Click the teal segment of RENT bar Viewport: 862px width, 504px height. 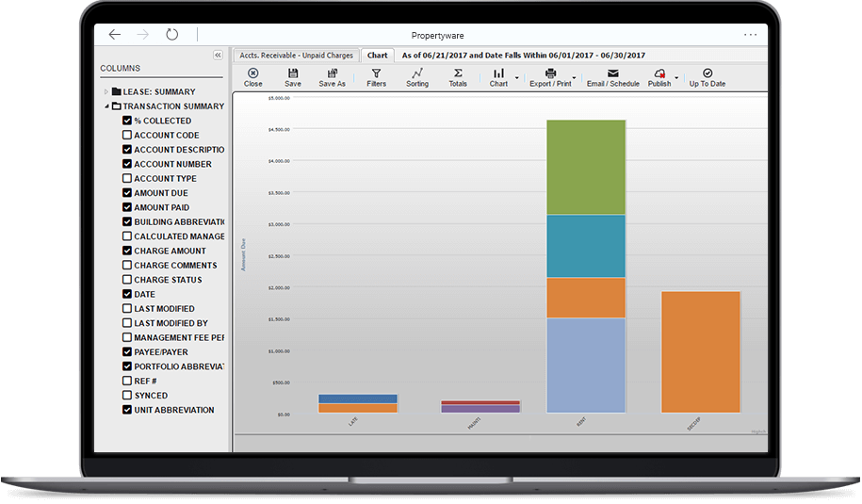586,246
